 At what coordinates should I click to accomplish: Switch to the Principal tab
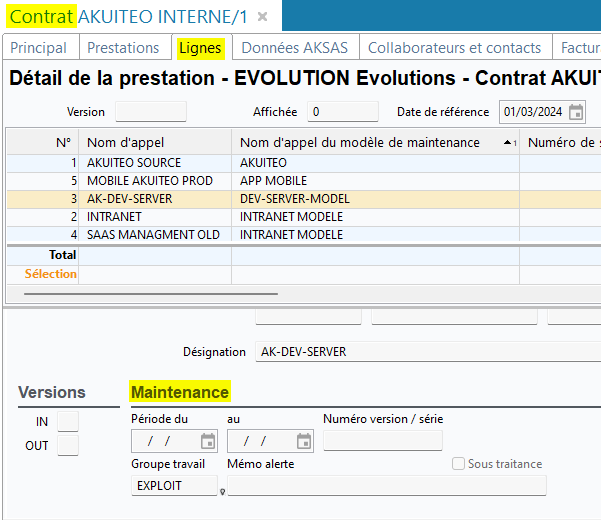(x=38, y=48)
